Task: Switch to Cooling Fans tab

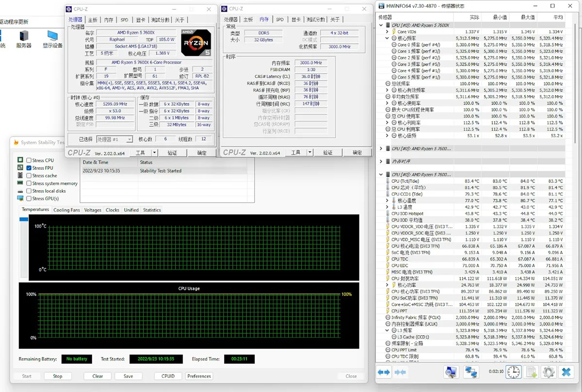Action: (66, 210)
